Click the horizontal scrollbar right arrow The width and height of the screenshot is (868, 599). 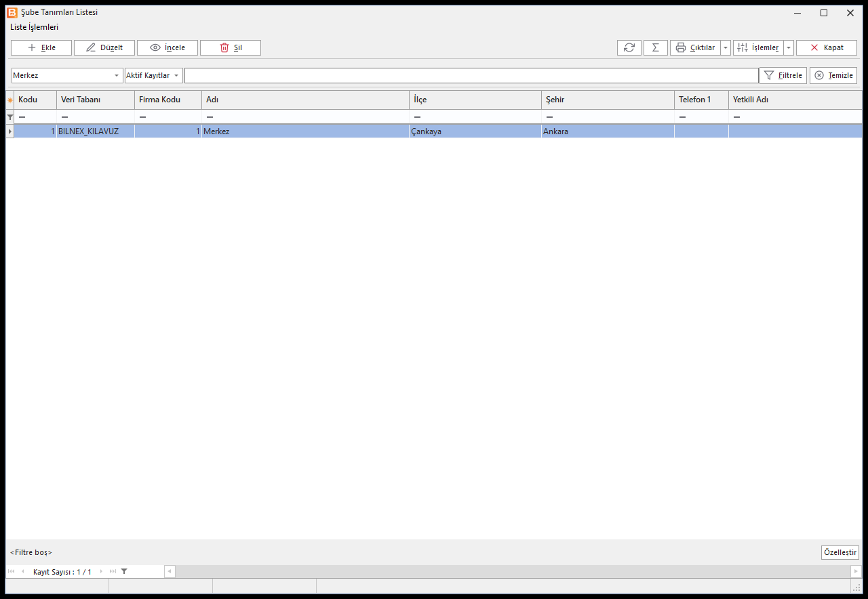[x=856, y=572]
